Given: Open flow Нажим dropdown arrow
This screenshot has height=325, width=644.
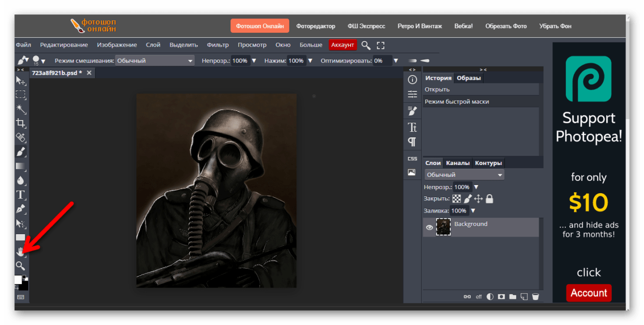Looking at the screenshot, I should 309,60.
